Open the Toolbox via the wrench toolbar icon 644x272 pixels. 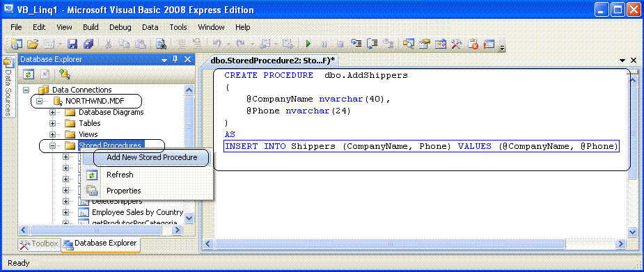pyautogui.click(x=457, y=44)
